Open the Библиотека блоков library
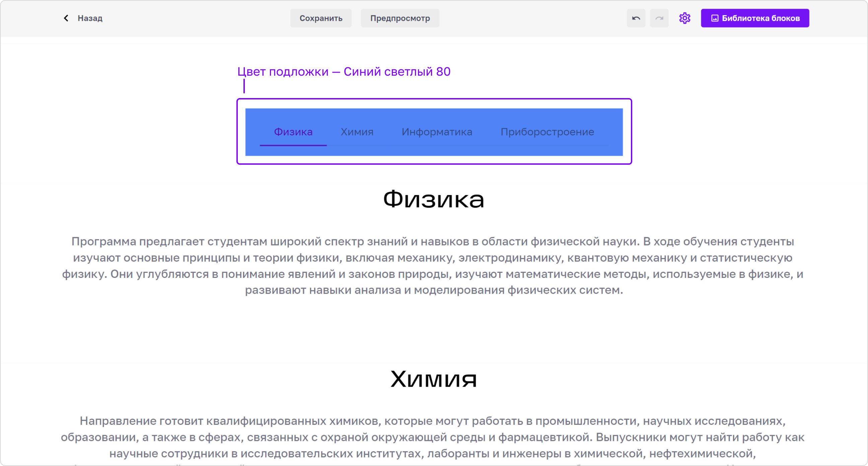 [755, 18]
